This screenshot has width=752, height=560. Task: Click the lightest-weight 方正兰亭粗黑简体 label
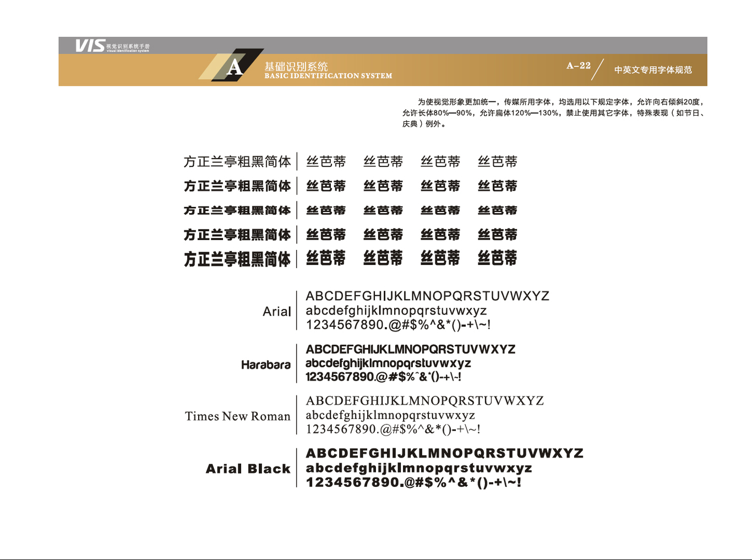(x=237, y=161)
